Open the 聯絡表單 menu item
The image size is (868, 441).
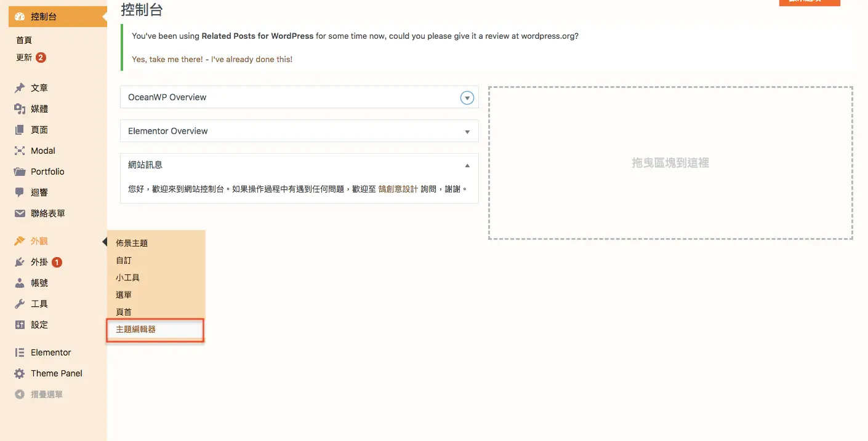pos(48,213)
